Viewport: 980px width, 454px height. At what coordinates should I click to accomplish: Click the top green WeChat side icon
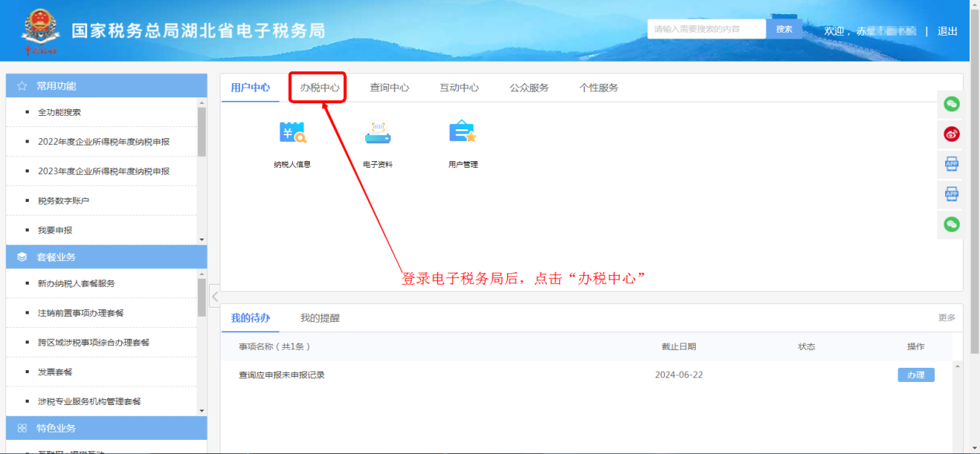point(952,104)
